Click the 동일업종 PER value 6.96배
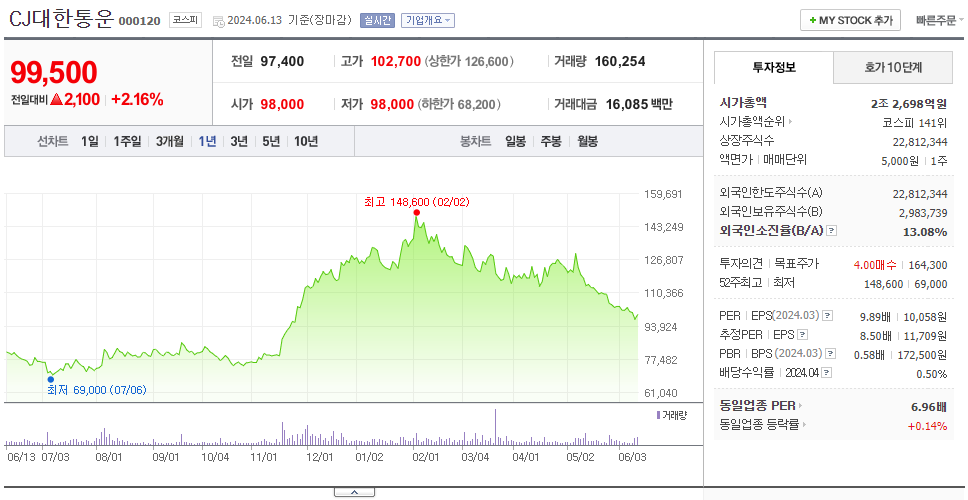 (929, 407)
